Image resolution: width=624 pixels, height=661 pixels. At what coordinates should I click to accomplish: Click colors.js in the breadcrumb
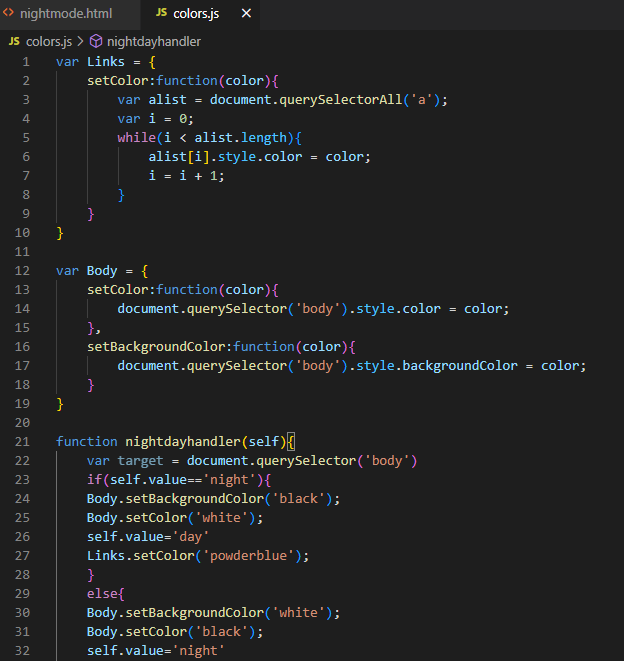point(49,42)
